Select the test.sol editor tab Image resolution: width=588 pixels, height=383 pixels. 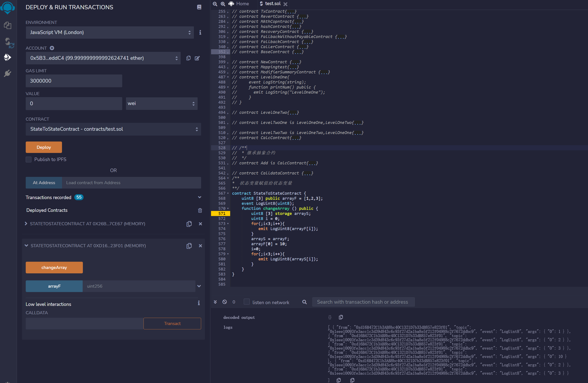click(x=272, y=4)
